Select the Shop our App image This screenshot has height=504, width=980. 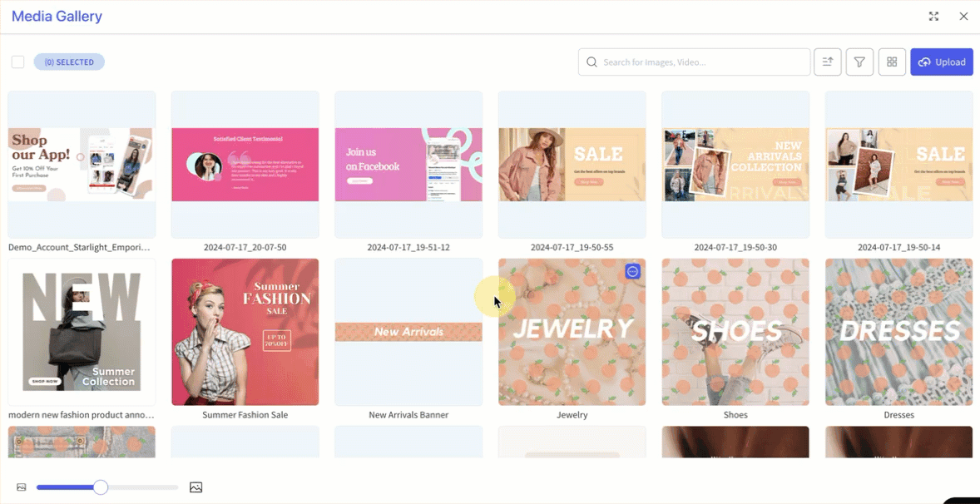(82, 165)
